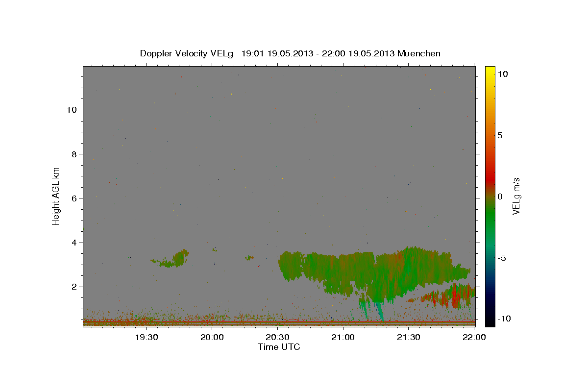Click the height tick label 6
The height and width of the screenshot is (392, 588).
[73, 198]
